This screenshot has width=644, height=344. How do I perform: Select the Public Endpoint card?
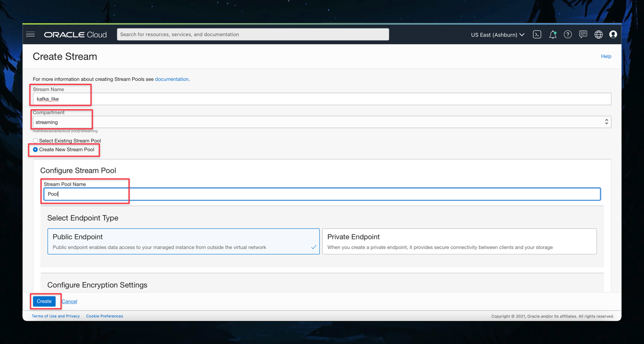183,241
